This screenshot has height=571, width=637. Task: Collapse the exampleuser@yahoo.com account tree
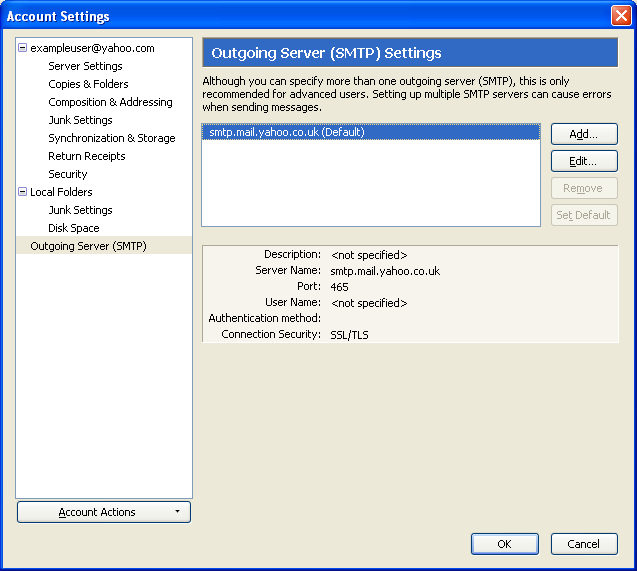tap(23, 48)
